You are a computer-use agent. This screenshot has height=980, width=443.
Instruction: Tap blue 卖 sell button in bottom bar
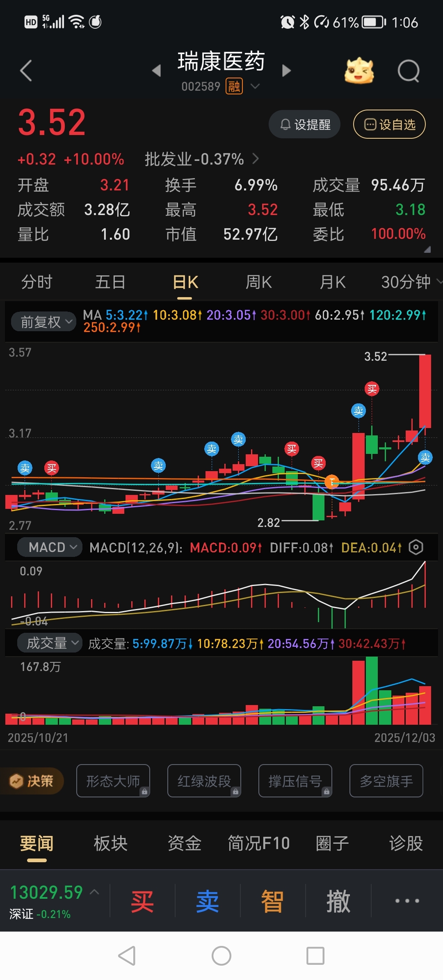(x=207, y=901)
